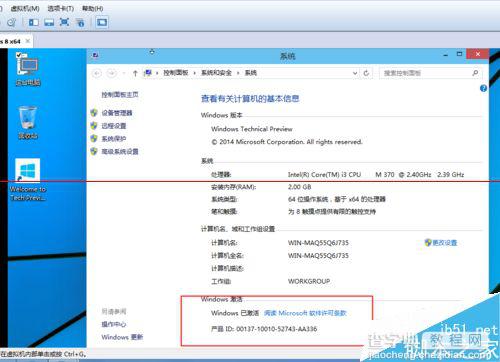Click the Forward navigation arrow

pyautogui.click(x=112, y=73)
